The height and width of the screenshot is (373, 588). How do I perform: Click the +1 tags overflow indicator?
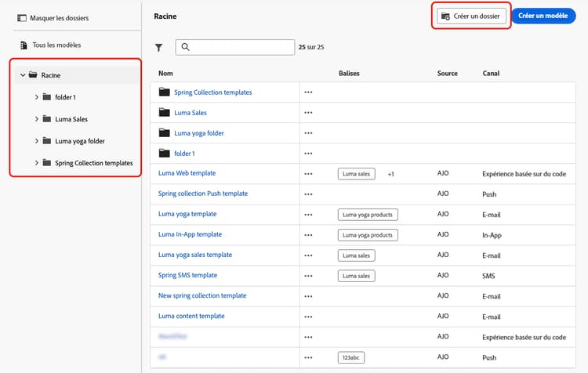click(390, 174)
